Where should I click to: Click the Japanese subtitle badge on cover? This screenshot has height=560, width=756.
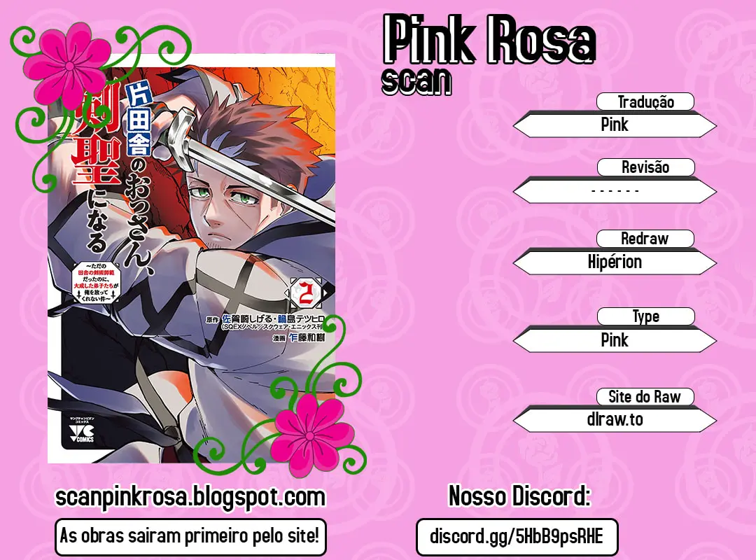[97, 283]
